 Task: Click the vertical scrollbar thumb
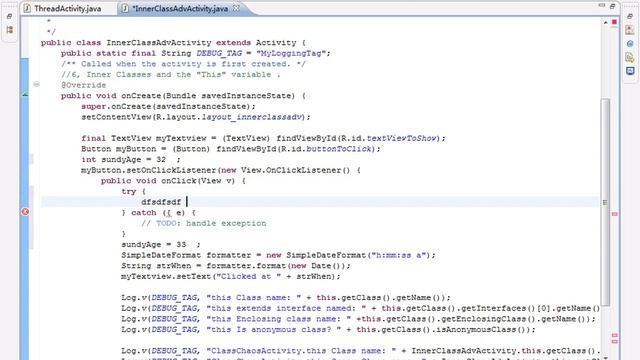pos(605,202)
